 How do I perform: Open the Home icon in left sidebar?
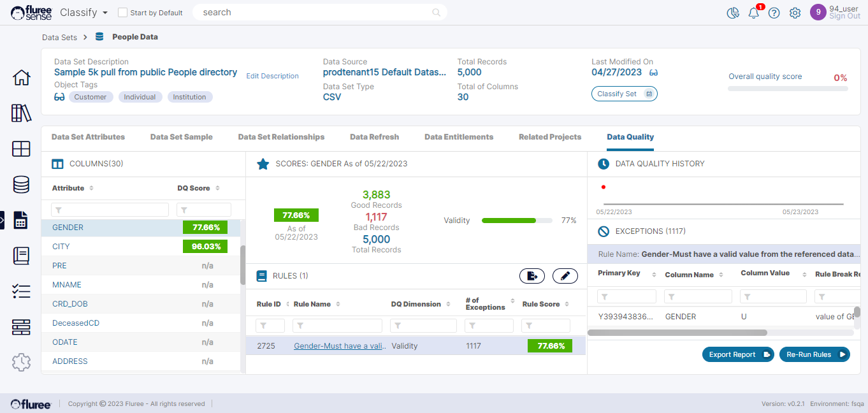coord(21,78)
